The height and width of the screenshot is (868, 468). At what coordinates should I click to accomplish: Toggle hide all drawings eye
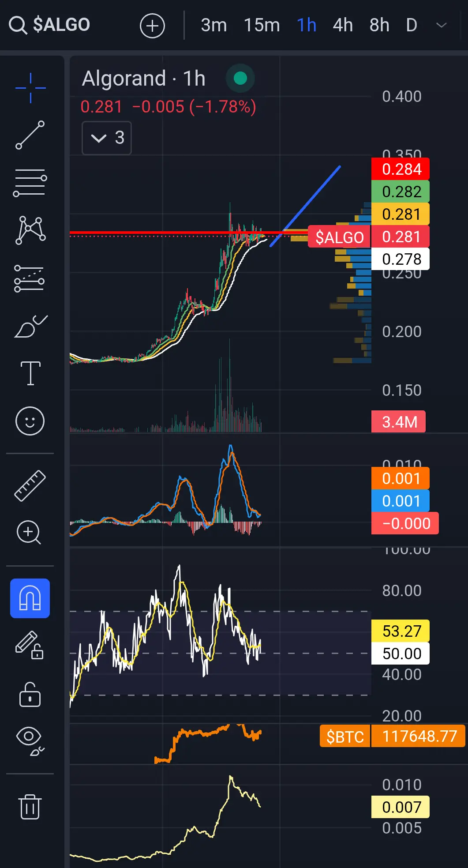[x=30, y=741]
